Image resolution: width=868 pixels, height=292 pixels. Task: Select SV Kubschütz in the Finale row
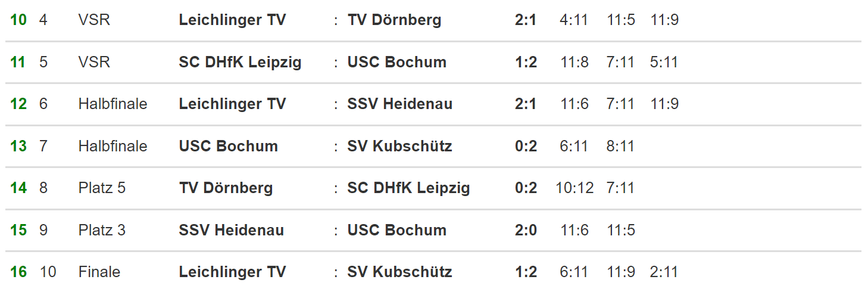(x=399, y=272)
